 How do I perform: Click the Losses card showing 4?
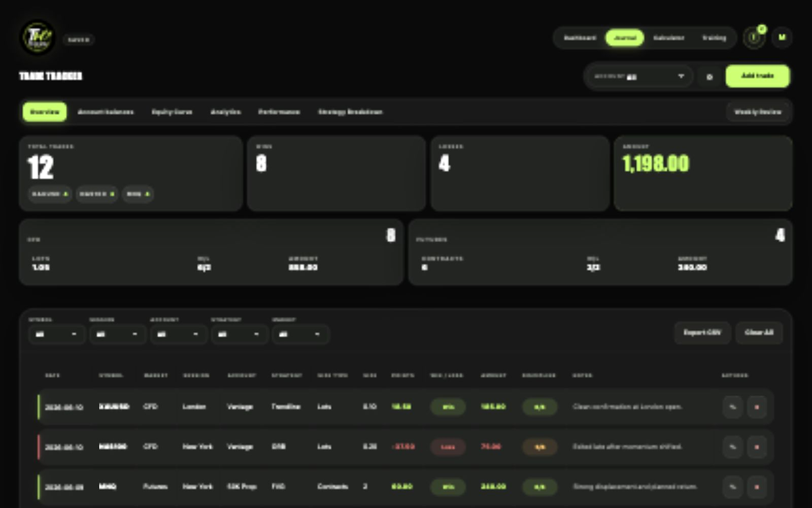tap(520, 173)
